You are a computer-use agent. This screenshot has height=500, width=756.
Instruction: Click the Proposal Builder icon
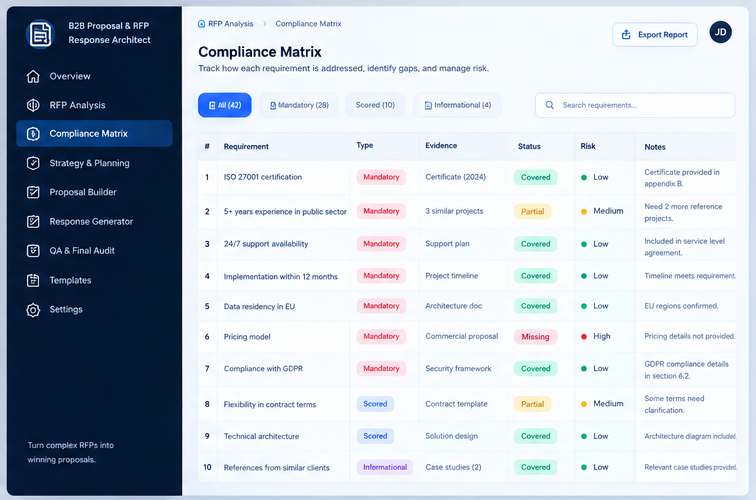coord(33,192)
